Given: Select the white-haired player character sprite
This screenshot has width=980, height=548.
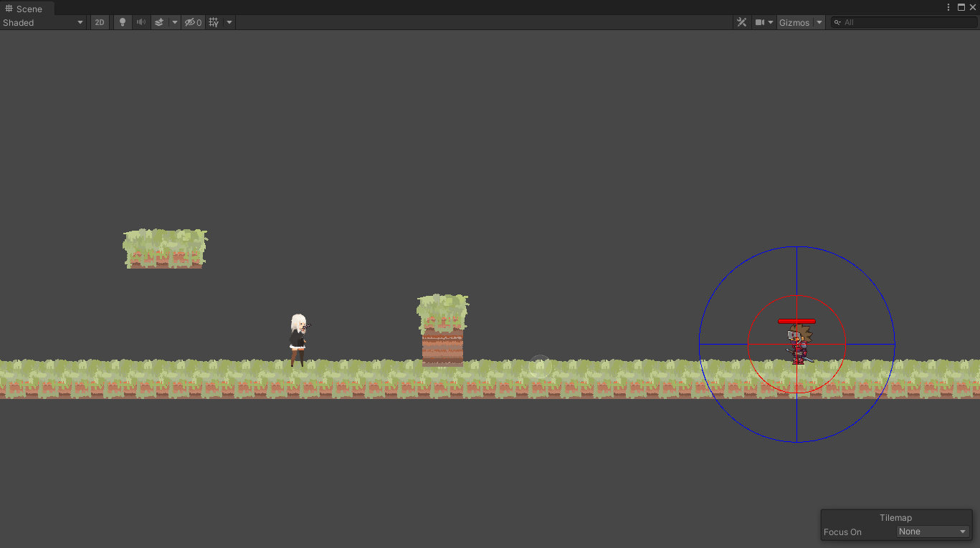Looking at the screenshot, I should pyautogui.click(x=298, y=340).
